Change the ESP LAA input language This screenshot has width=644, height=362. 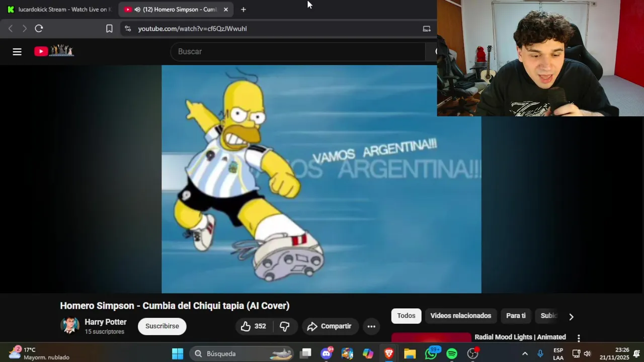click(x=558, y=354)
